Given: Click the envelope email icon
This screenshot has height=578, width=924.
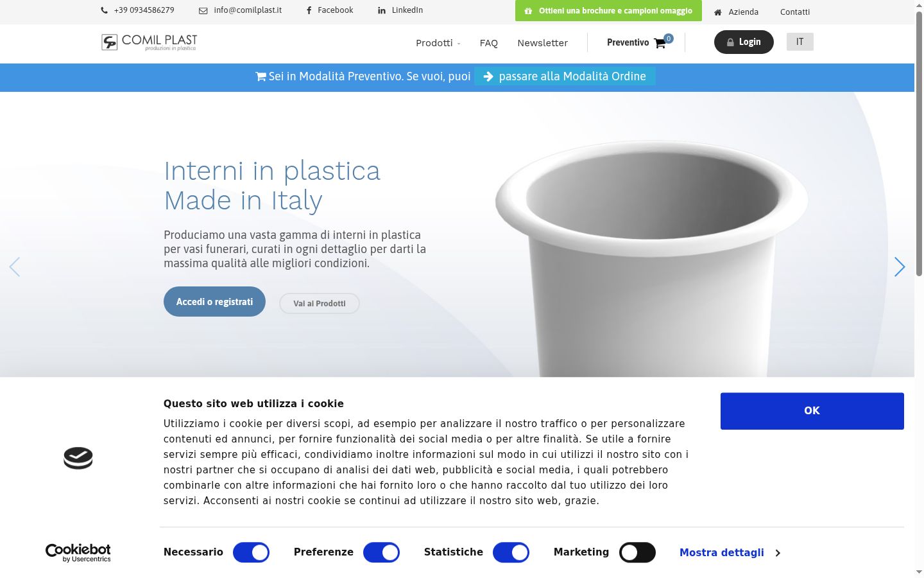Looking at the screenshot, I should [x=203, y=10].
